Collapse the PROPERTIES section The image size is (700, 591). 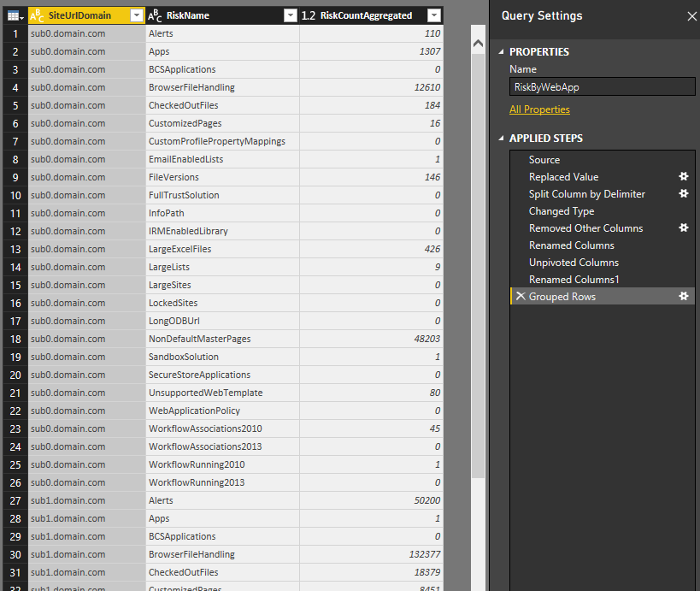click(x=502, y=52)
